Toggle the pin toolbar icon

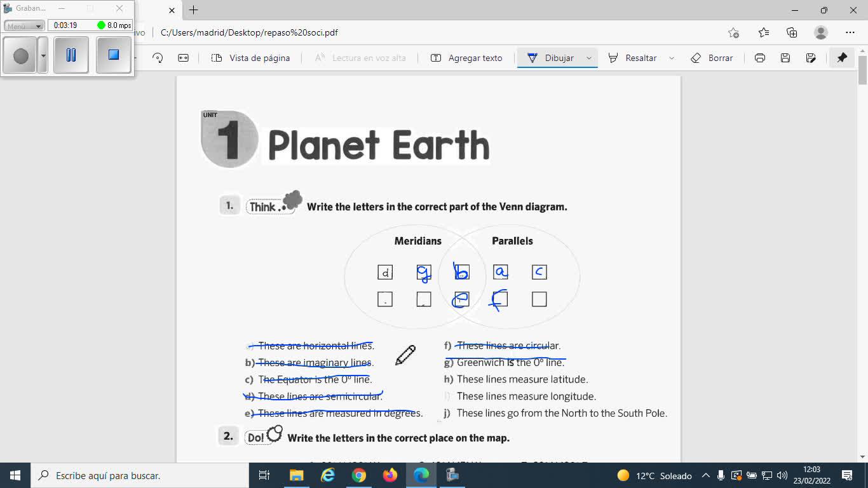pyautogui.click(x=842, y=58)
